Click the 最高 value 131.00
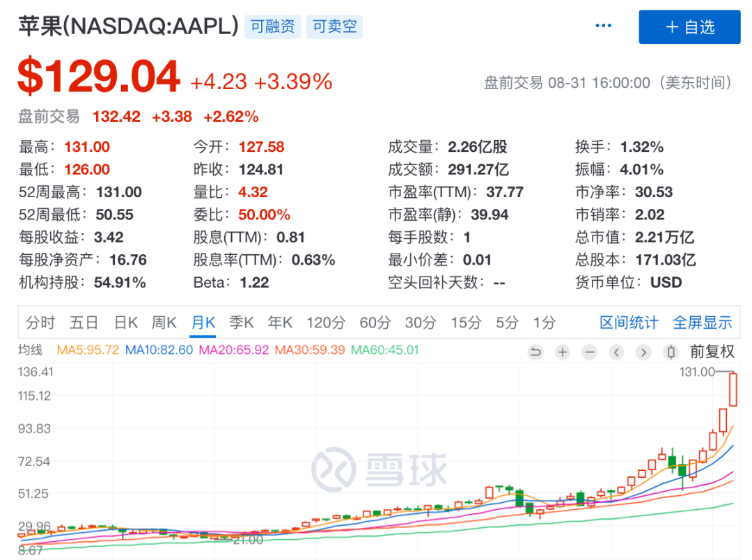Screen dimensions: 752x560 pyautogui.click(x=87, y=147)
